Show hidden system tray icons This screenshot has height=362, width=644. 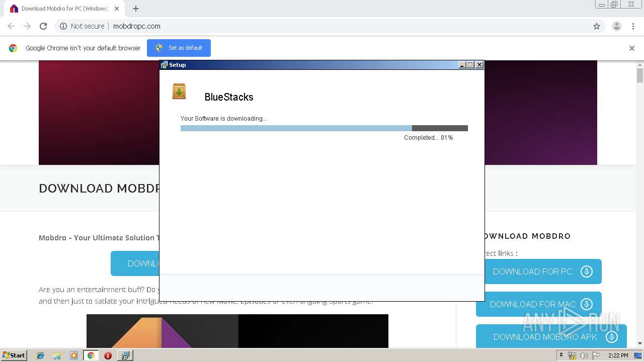(561, 355)
